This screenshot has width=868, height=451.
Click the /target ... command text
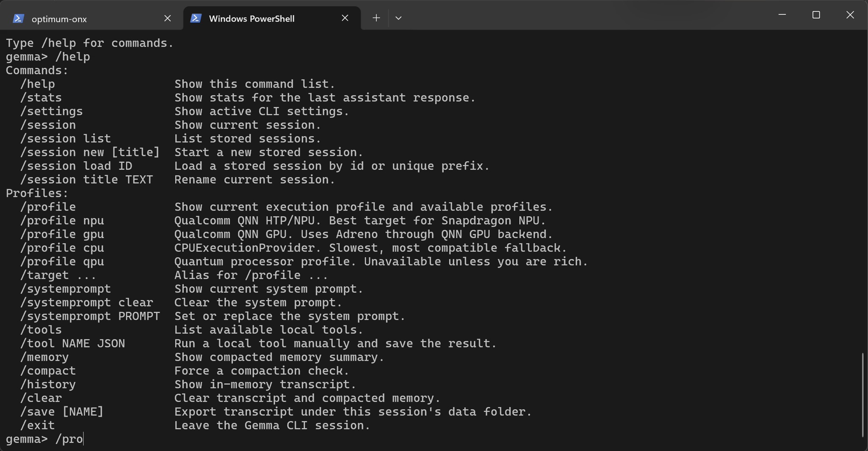pyautogui.click(x=58, y=275)
